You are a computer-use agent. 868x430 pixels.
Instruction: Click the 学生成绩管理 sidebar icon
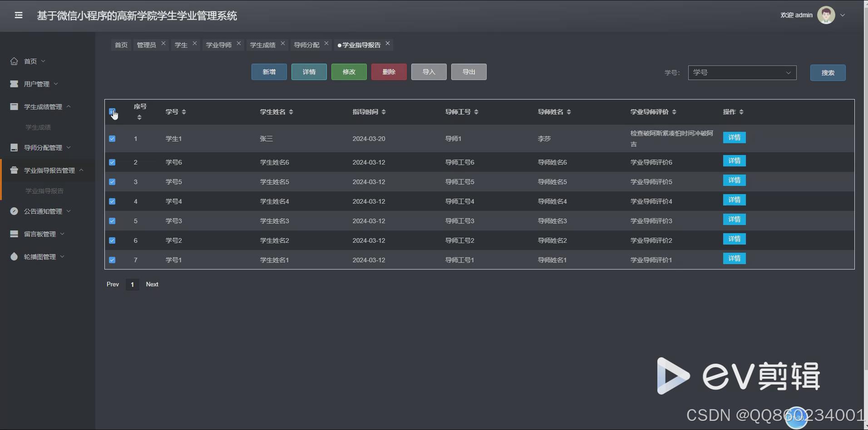click(x=14, y=107)
